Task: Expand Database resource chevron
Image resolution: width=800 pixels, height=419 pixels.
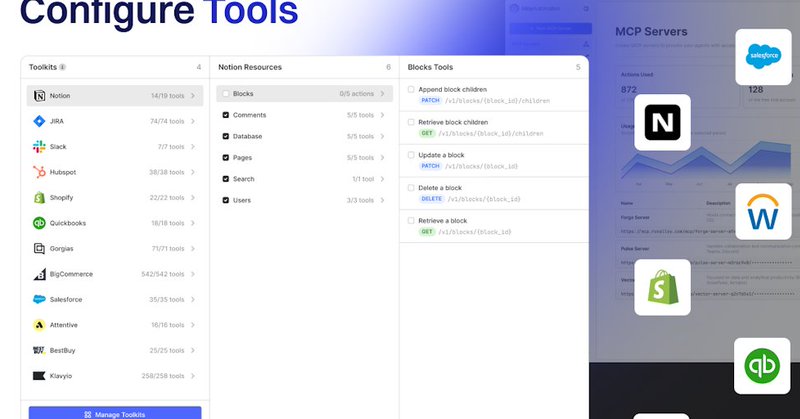Action: [382, 136]
